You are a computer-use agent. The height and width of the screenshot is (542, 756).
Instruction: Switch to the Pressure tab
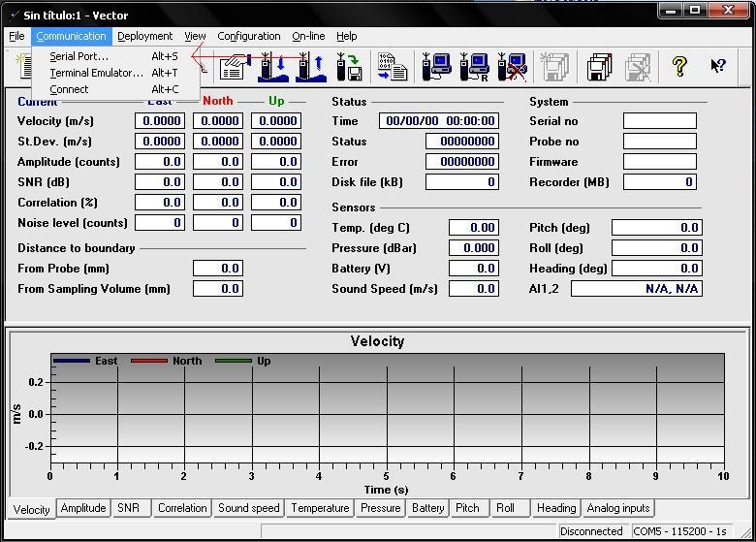(380, 508)
